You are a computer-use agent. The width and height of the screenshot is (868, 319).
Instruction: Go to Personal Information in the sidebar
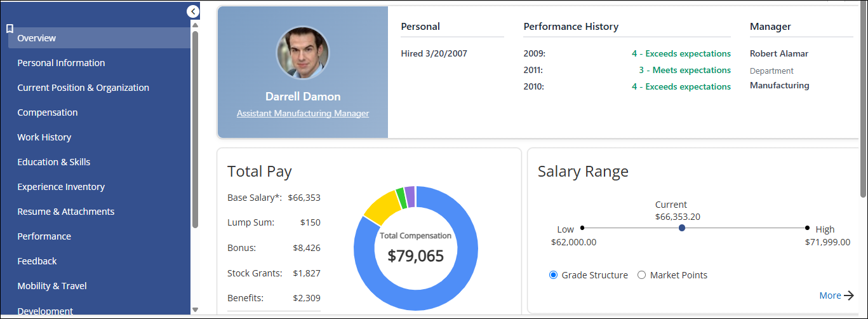tap(61, 63)
